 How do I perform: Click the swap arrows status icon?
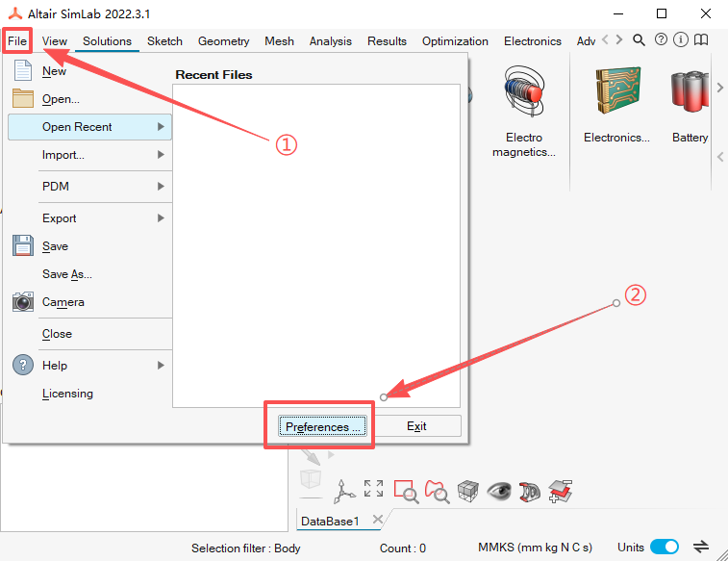coord(701,547)
